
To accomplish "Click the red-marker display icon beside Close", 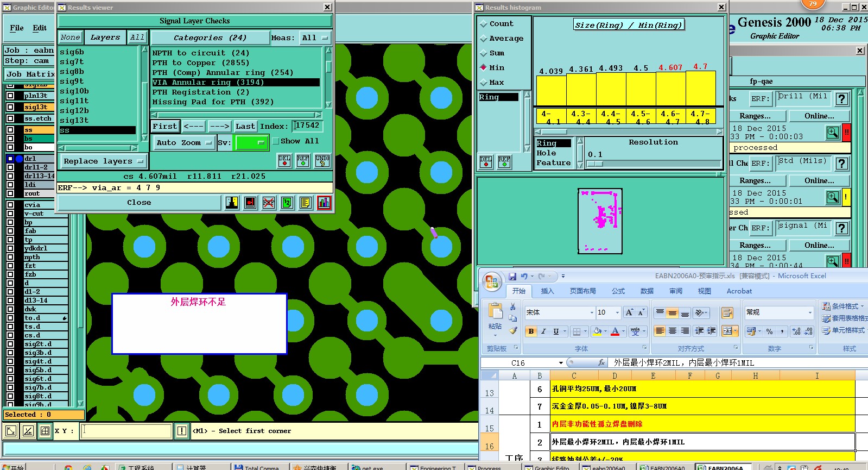I will (x=250, y=203).
